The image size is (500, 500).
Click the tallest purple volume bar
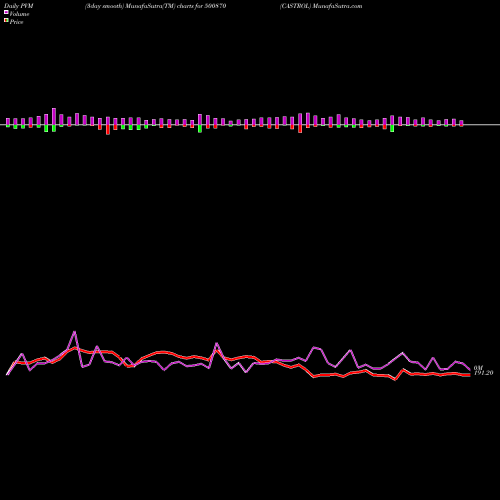pos(54,117)
